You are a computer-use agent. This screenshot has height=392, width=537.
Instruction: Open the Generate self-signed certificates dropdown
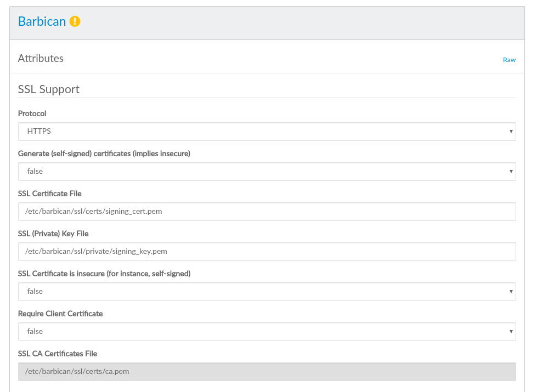pyautogui.click(x=267, y=172)
